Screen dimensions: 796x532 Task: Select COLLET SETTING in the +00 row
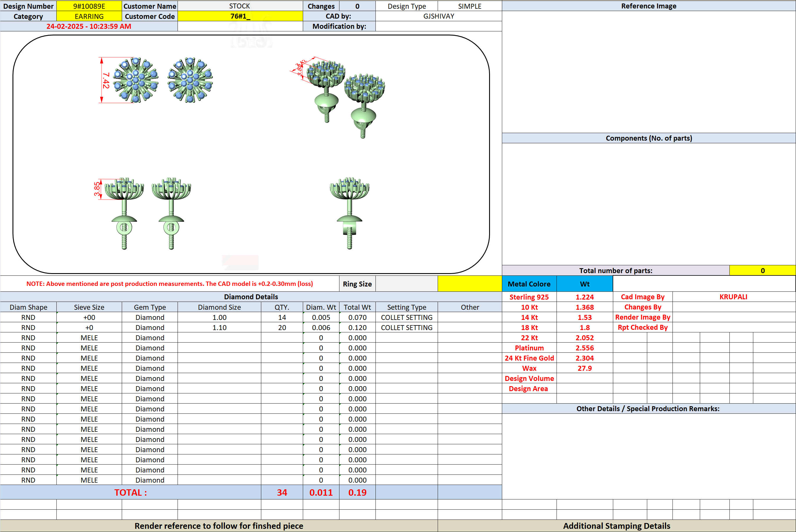tap(407, 317)
